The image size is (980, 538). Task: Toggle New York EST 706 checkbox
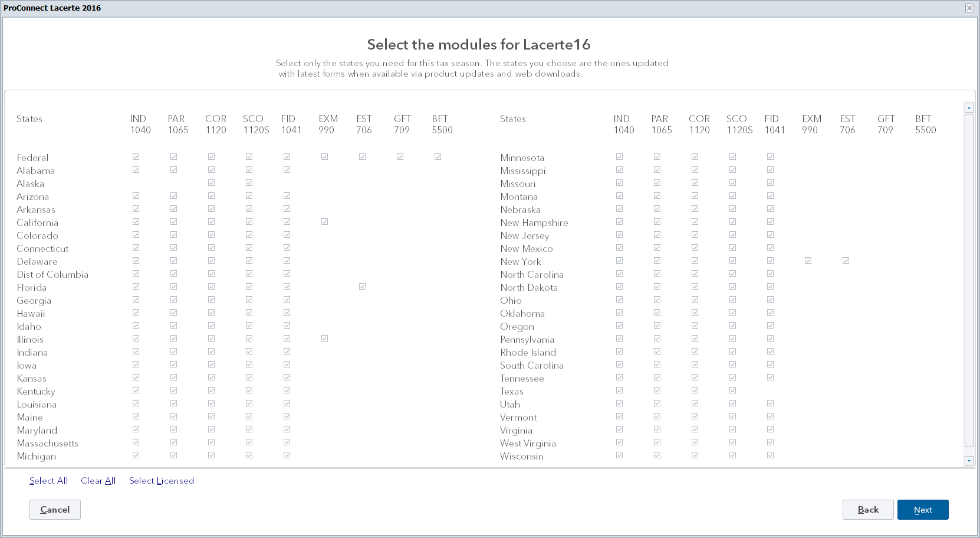[x=846, y=261]
